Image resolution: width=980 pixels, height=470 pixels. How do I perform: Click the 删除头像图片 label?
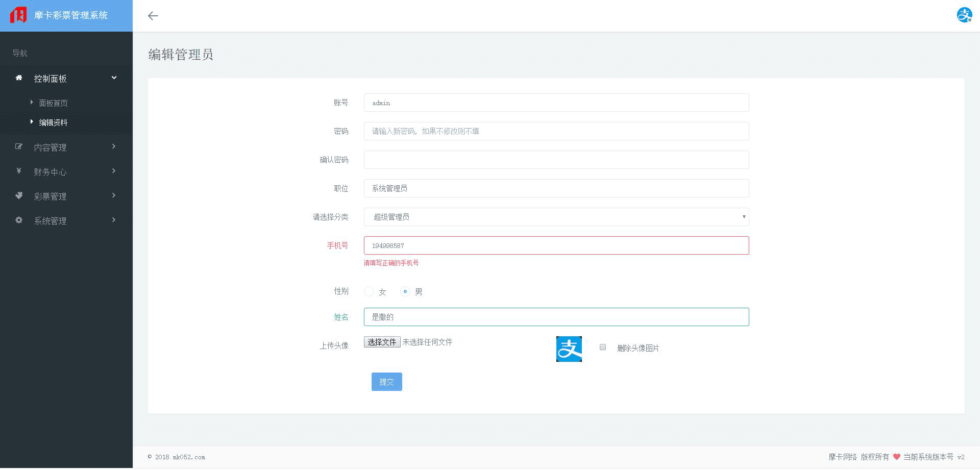pos(638,348)
